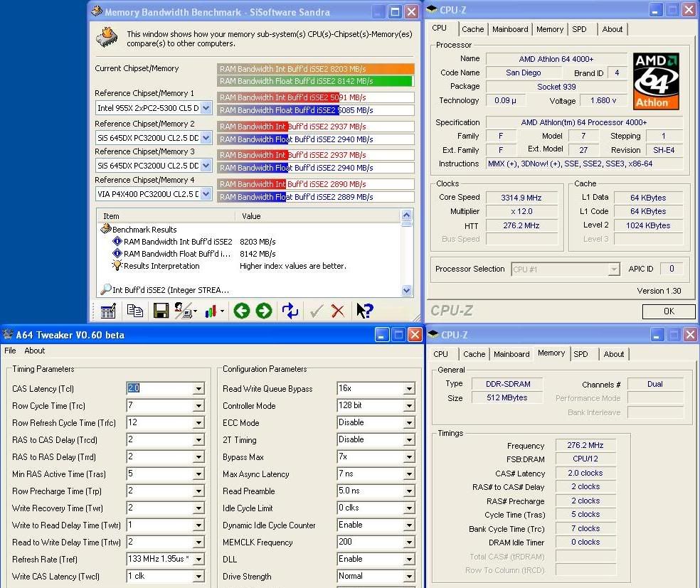Viewport: 700px width, 588px height.
Task: Click the red X cancel icon
Action: 338,311
